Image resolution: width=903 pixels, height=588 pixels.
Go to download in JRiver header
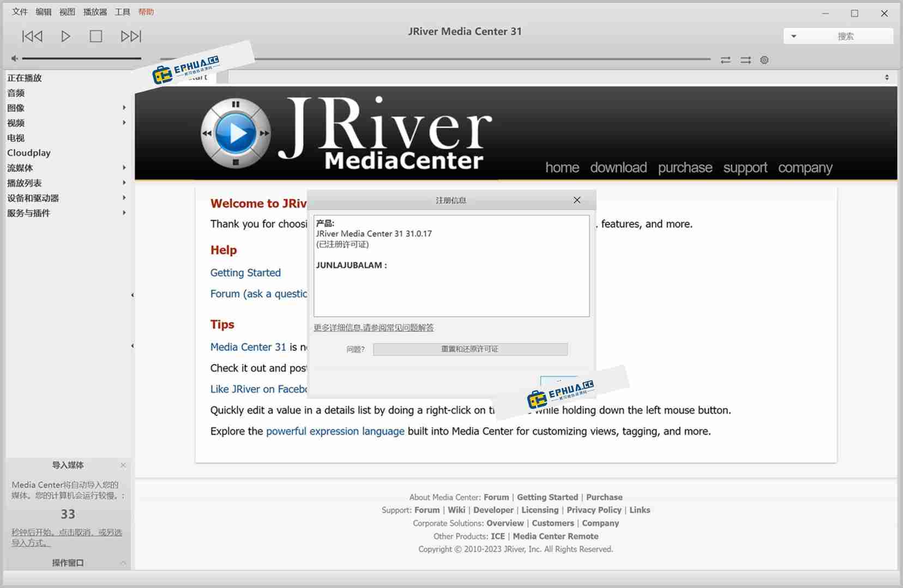coord(618,167)
